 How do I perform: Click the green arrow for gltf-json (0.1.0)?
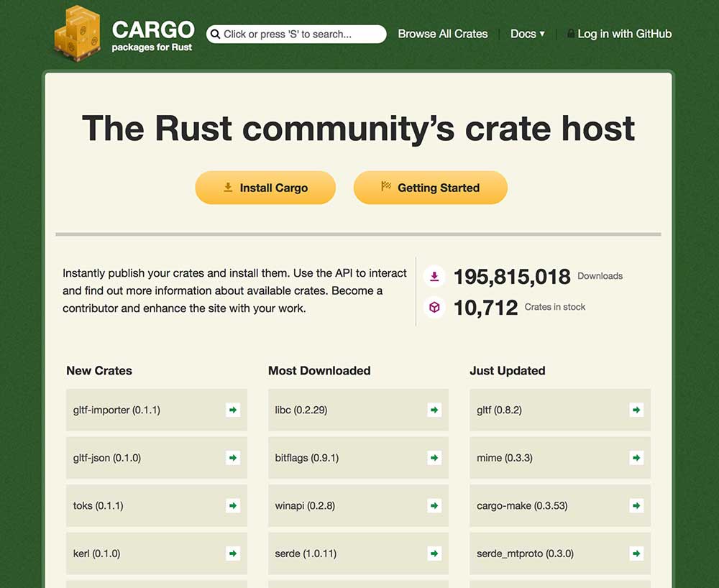pos(233,457)
